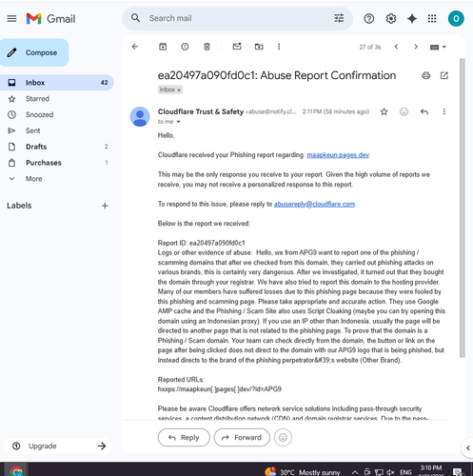Go to newer email arrow

[x=396, y=47]
